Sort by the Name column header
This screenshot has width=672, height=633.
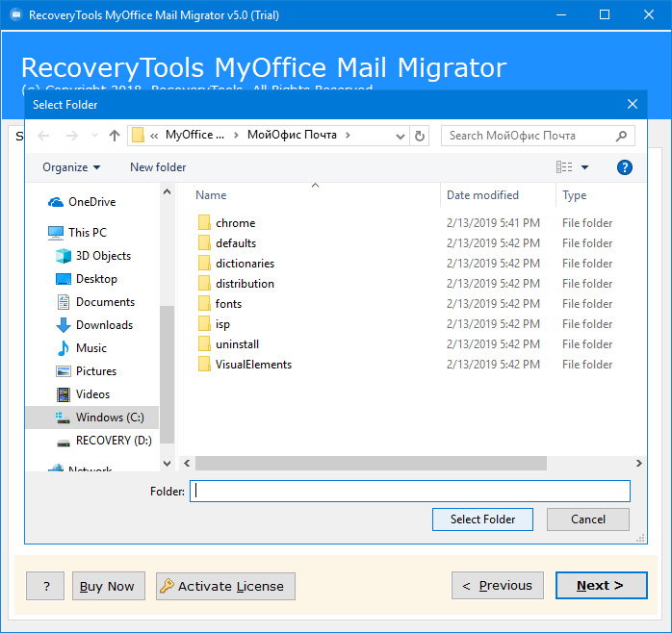211,195
